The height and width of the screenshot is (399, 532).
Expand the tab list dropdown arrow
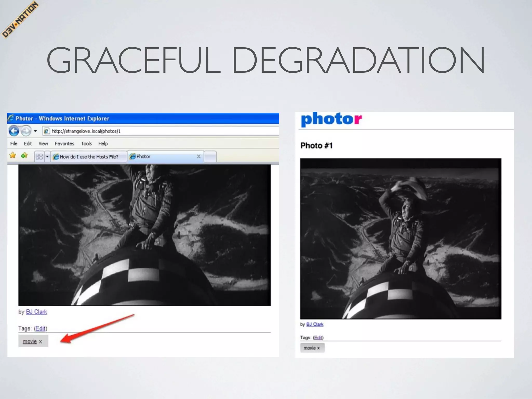click(x=47, y=157)
